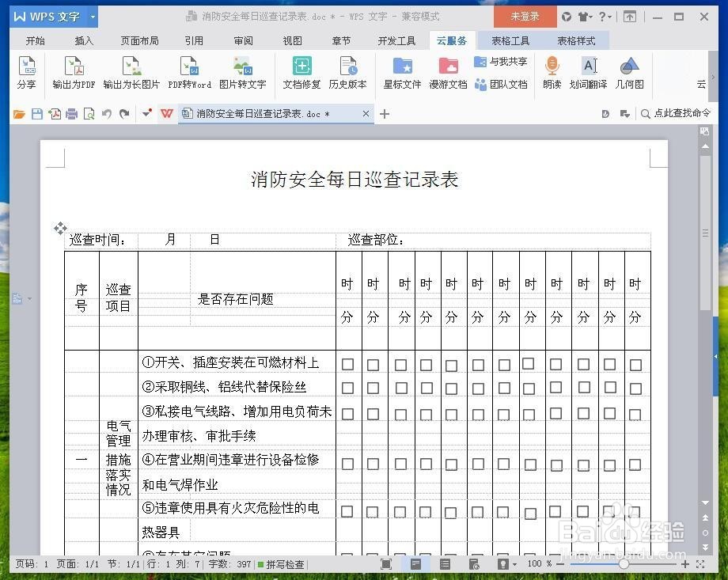Open the 几何图 geometry tool

[630, 72]
